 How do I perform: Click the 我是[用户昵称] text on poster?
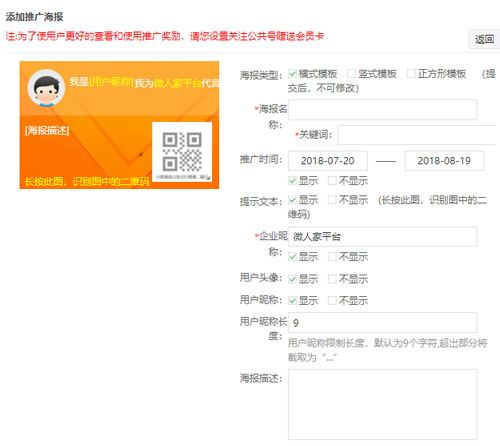tap(101, 82)
